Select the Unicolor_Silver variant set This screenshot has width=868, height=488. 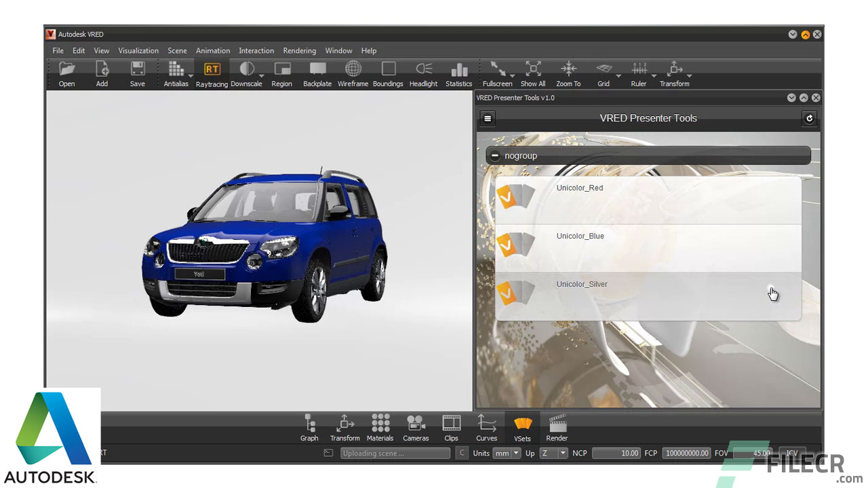(648, 297)
